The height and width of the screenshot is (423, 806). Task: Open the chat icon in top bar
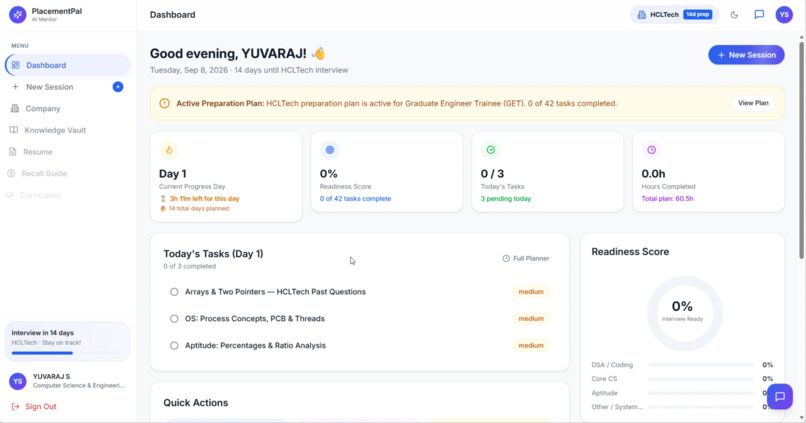click(x=759, y=15)
